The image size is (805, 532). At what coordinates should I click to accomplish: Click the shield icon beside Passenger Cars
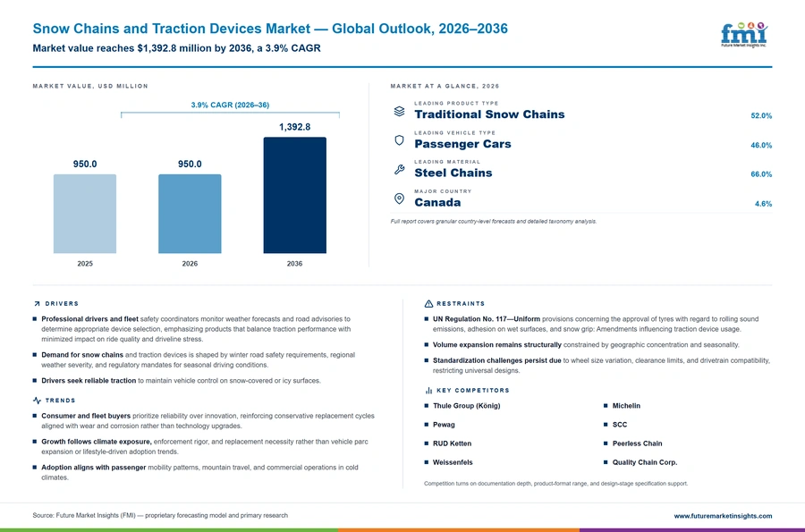[400, 140]
